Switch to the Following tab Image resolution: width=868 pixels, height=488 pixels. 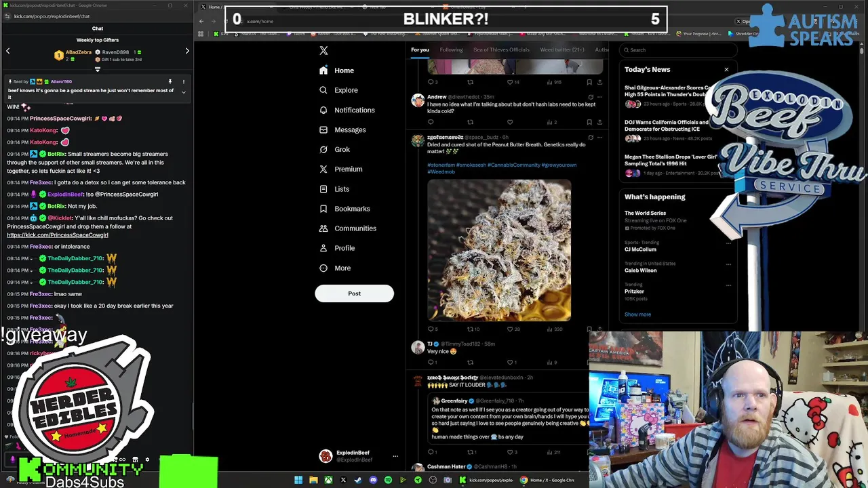[x=451, y=49]
